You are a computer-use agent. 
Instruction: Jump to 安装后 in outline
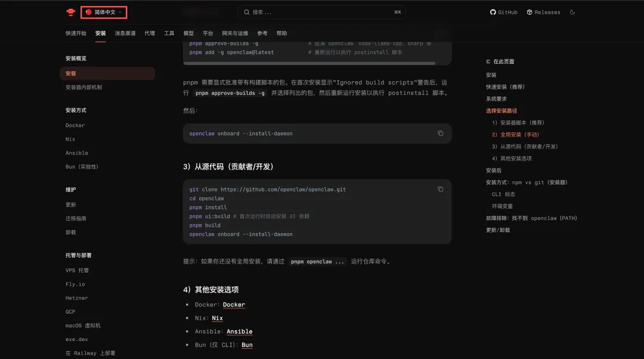coord(494,171)
